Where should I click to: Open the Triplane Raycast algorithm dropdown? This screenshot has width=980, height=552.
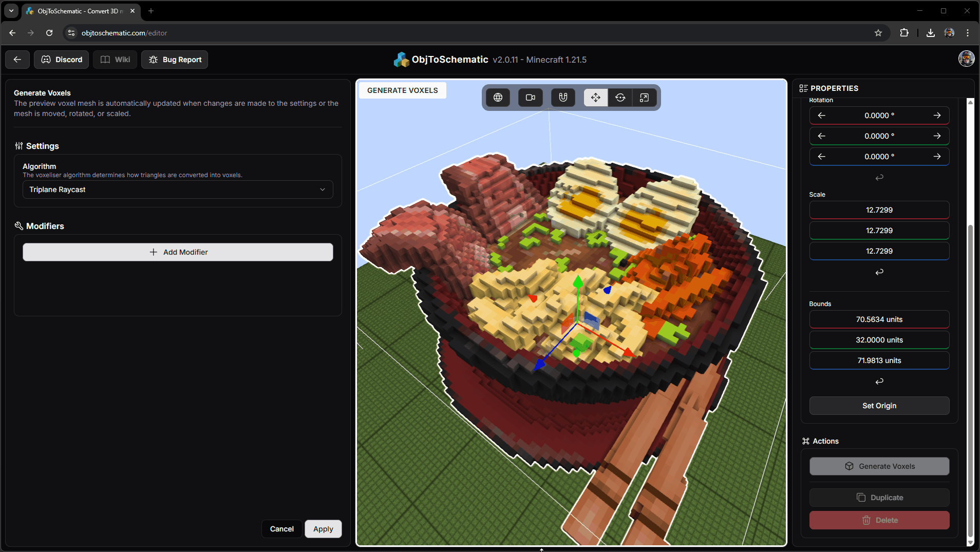tap(178, 189)
